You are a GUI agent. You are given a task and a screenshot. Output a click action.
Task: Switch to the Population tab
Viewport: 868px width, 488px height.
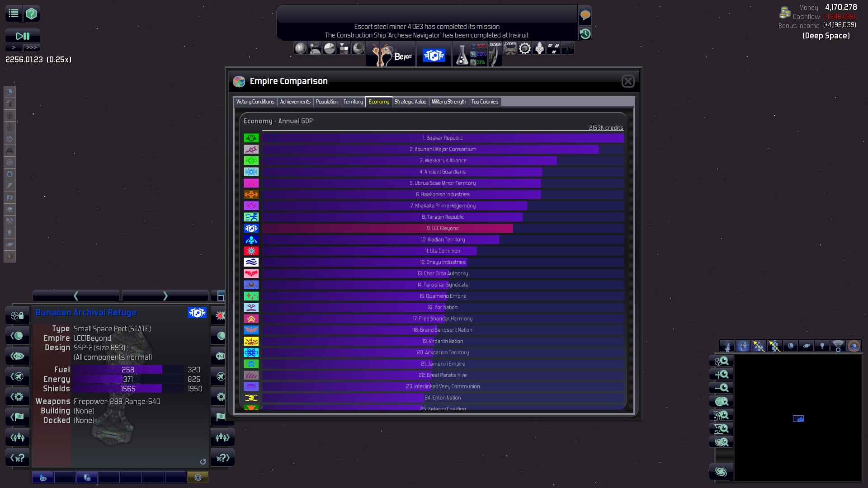[327, 102]
